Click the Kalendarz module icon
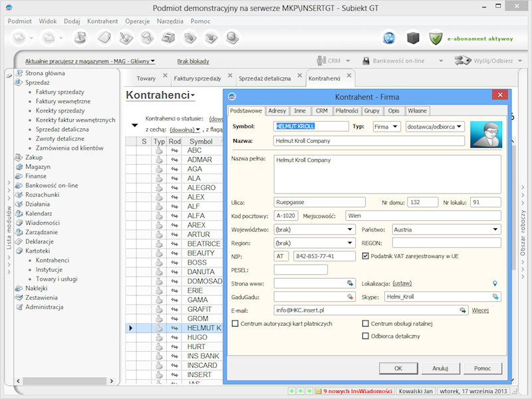Screen dimensions: 532x399 (x=19, y=213)
